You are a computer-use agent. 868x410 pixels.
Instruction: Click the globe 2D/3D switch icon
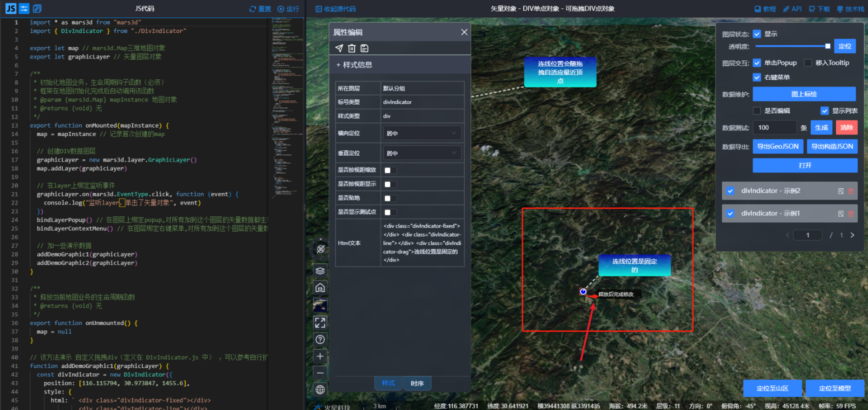tap(320, 389)
